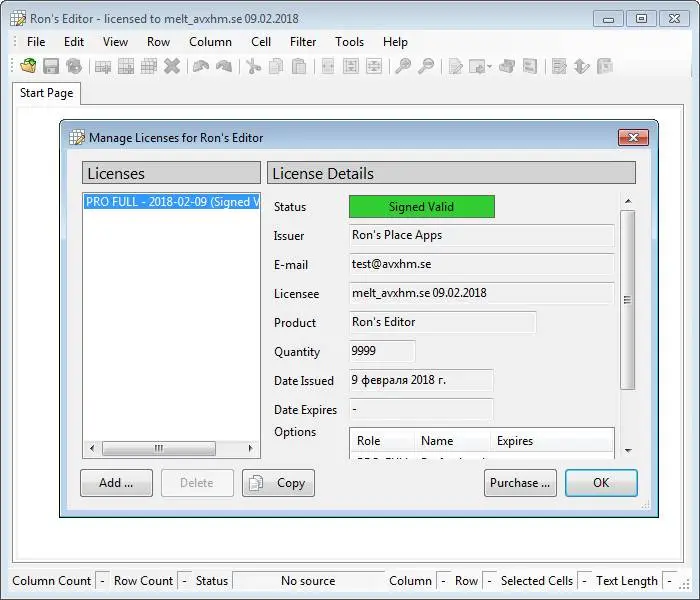Click the Add ... license button
The width and height of the screenshot is (700, 600).
(x=117, y=483)
